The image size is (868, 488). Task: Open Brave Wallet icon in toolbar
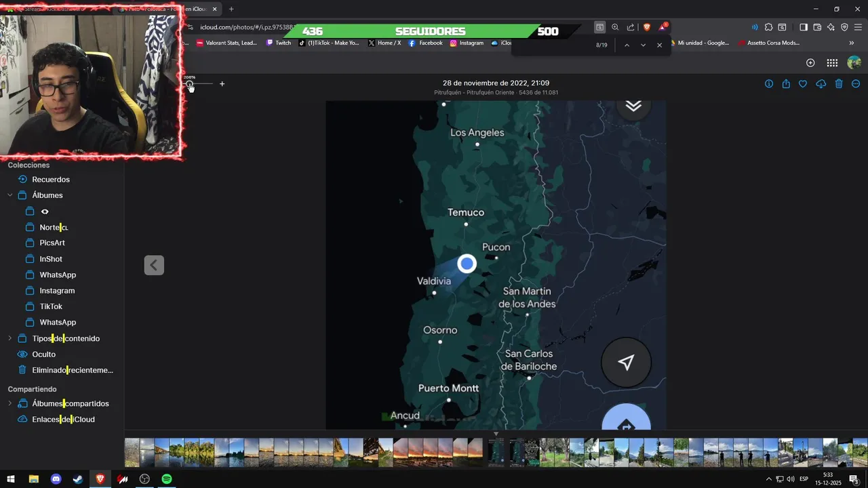pos(817,27)
